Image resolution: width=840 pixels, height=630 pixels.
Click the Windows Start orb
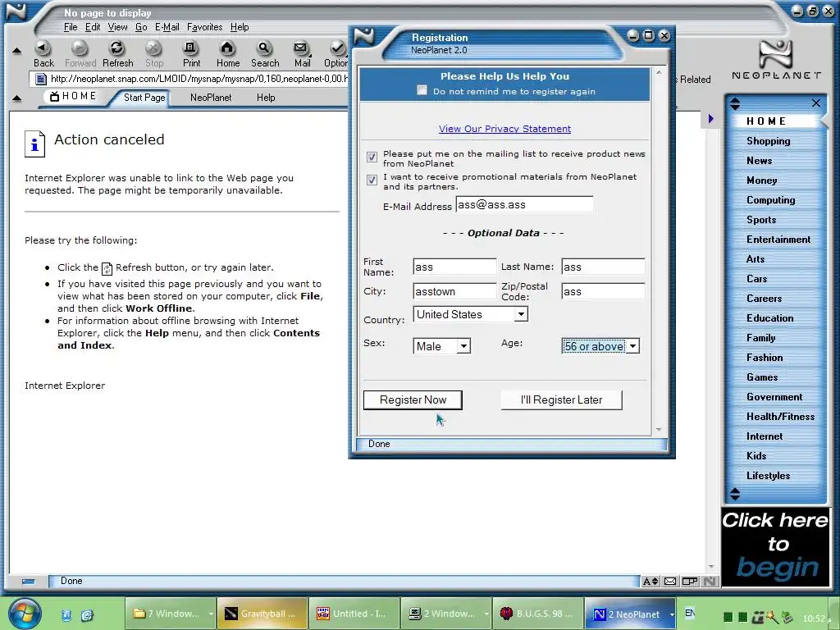[x=24, y=614]
